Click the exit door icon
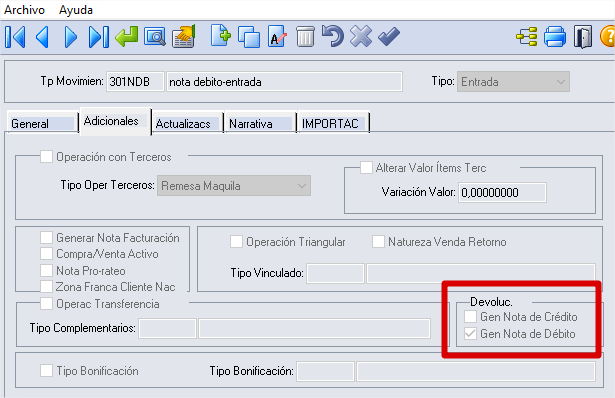 point(583,37)
